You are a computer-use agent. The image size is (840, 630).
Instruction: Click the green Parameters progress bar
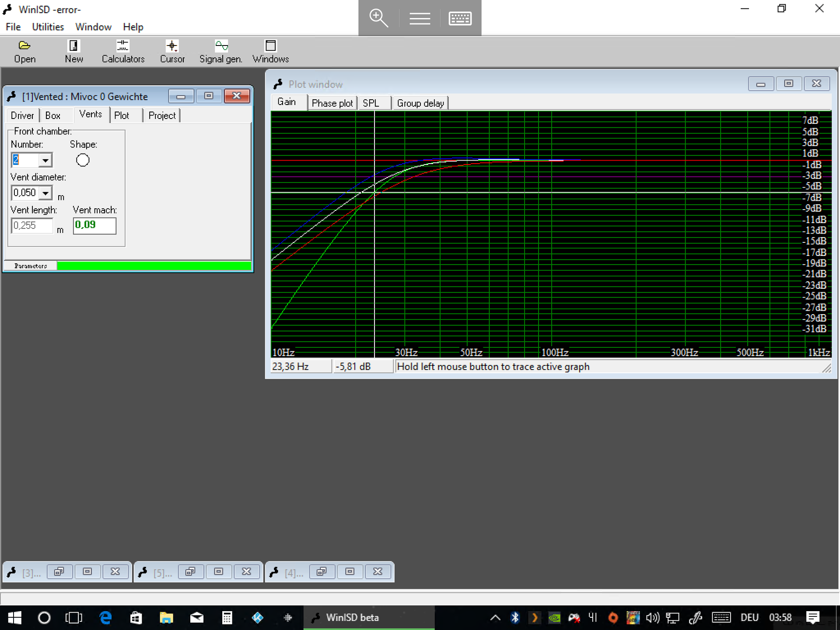point(154,266)
